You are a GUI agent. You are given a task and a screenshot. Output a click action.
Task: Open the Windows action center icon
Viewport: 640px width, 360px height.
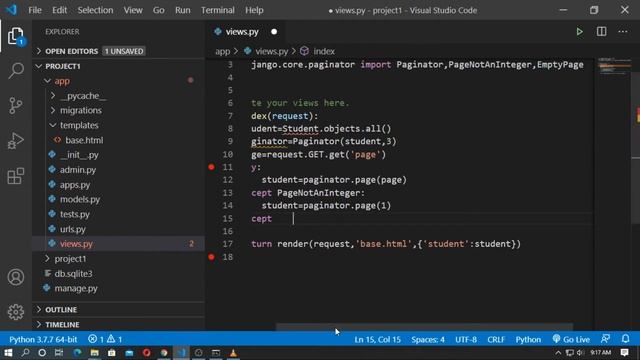pyautogui.click(x=624, y=353)
